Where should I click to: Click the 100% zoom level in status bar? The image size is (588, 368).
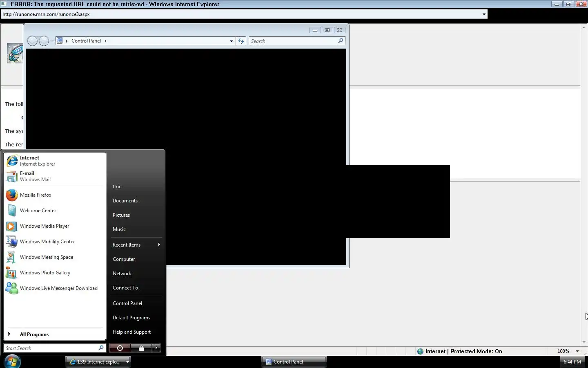click(563, 351)
